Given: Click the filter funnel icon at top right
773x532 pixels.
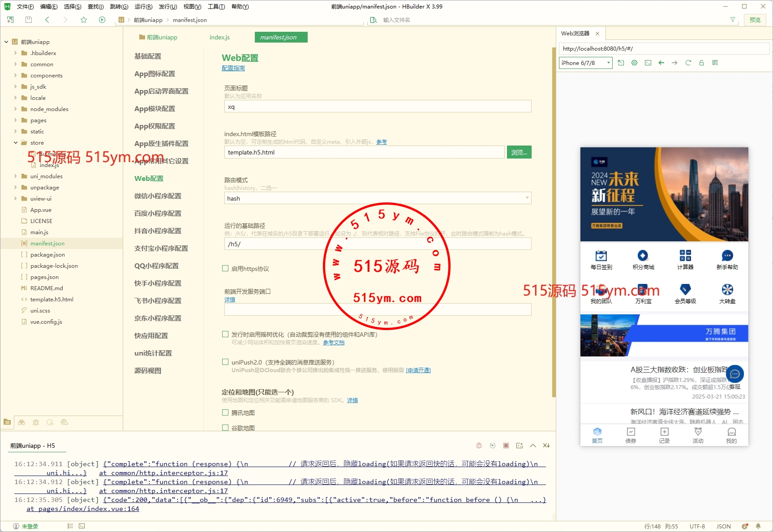Looking at the screenshot, I should point(733,20).
